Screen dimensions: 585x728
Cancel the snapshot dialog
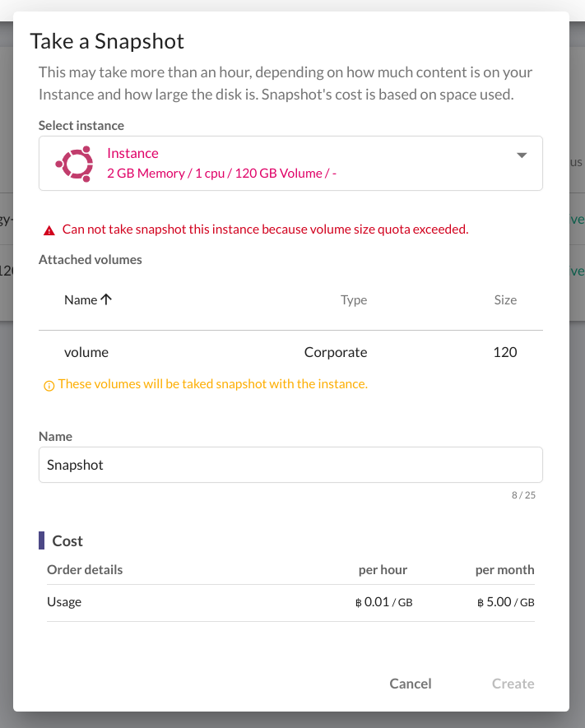[x=411, y=684]
